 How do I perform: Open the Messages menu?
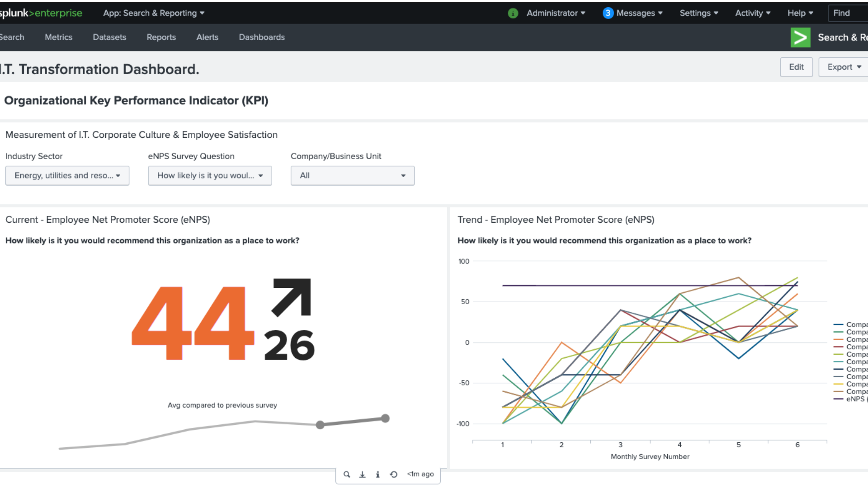[x=639, y=13]
